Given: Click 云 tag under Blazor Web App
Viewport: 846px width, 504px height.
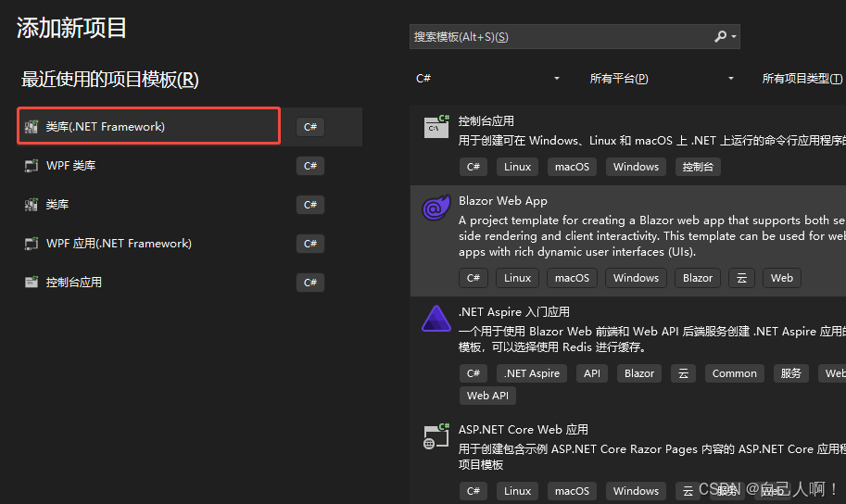Looking at the screenshot, I should tap(742, 278).
